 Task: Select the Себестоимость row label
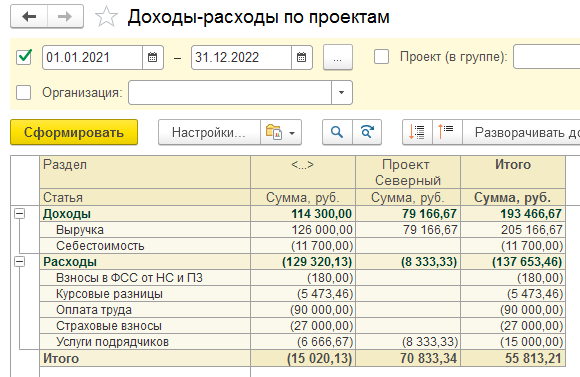[100, 246]
